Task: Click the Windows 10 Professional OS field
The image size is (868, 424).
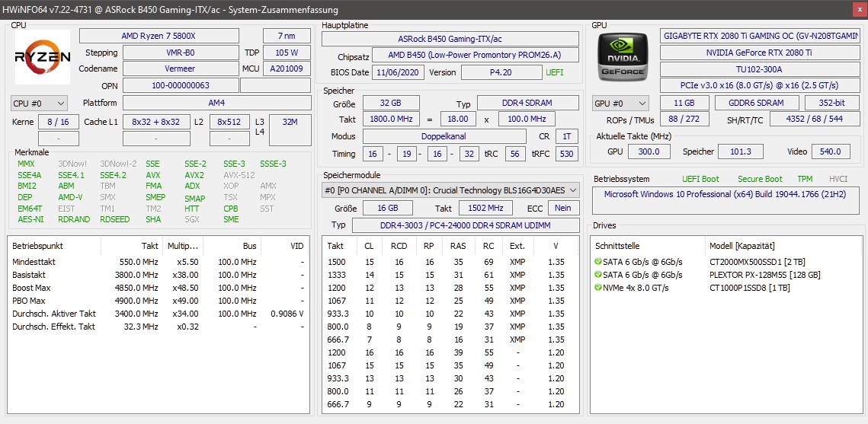Action: coord(727,200)
